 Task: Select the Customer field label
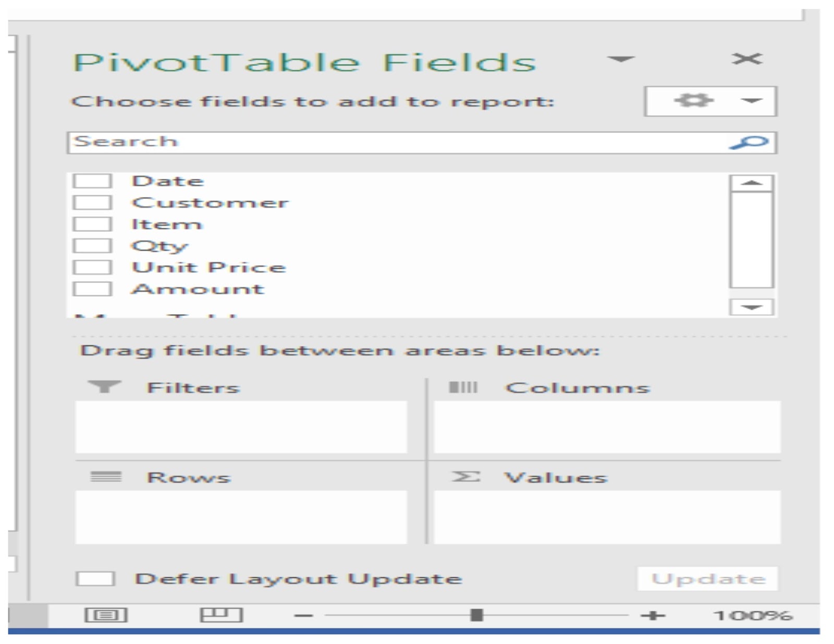point(210,202)
